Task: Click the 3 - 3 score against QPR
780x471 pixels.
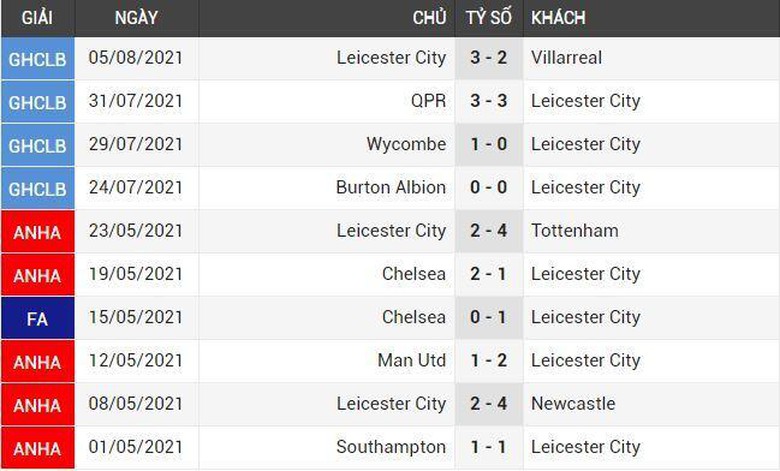Action: click(489, 101)
